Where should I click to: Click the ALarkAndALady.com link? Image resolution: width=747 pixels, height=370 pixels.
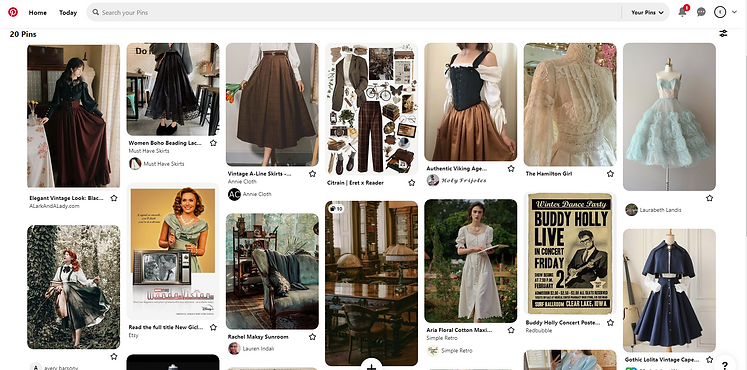54,206
